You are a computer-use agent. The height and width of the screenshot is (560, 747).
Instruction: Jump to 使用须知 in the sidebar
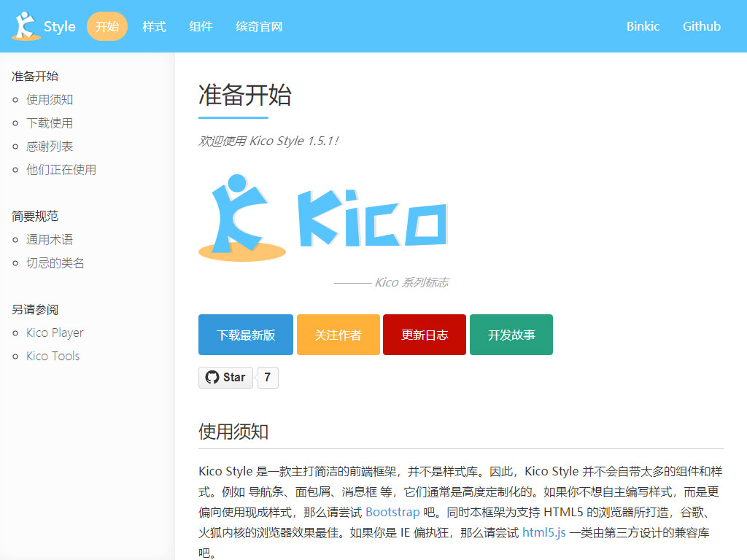click(50, 100)
